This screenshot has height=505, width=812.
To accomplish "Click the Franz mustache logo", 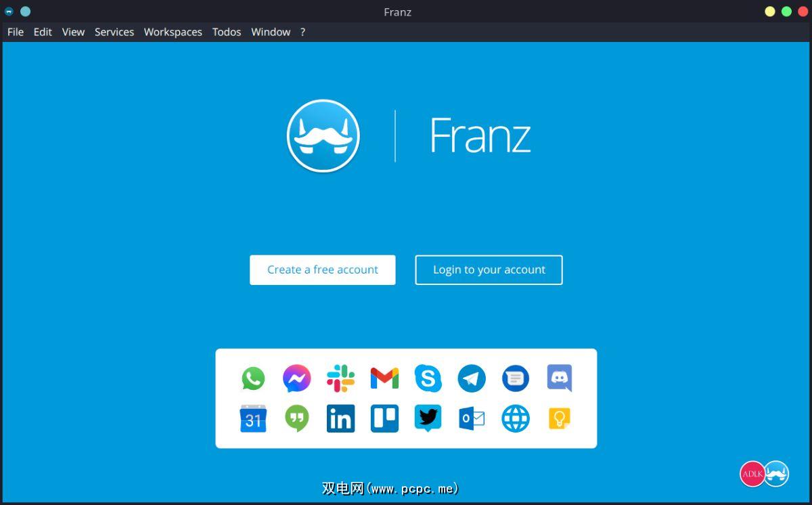I will tap(323, 136).
